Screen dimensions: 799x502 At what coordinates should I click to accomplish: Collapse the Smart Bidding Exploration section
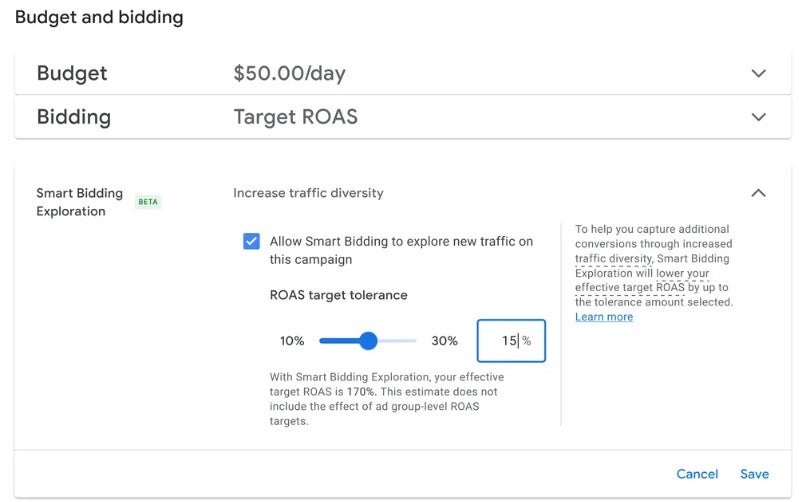[x=758, y=193]
